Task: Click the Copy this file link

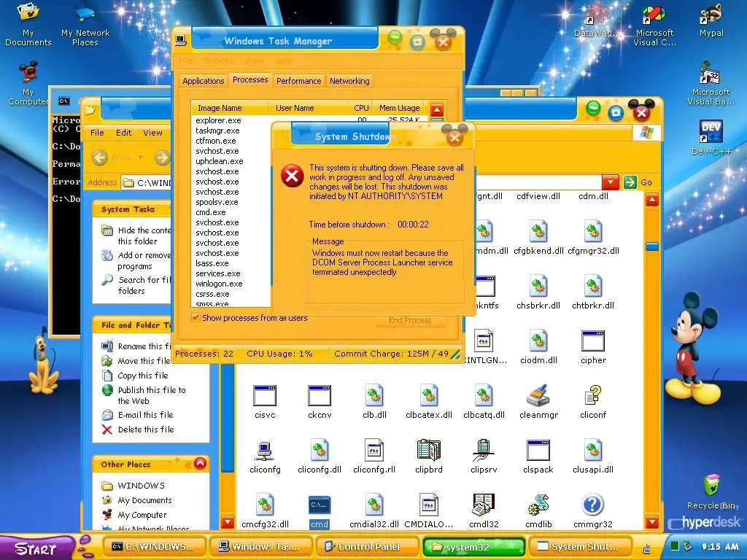Action: (135, 376)
